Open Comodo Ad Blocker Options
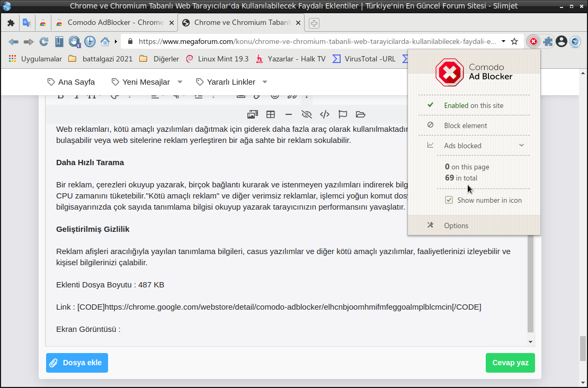This screenshot has width=588, height=388. click(474, 225)
